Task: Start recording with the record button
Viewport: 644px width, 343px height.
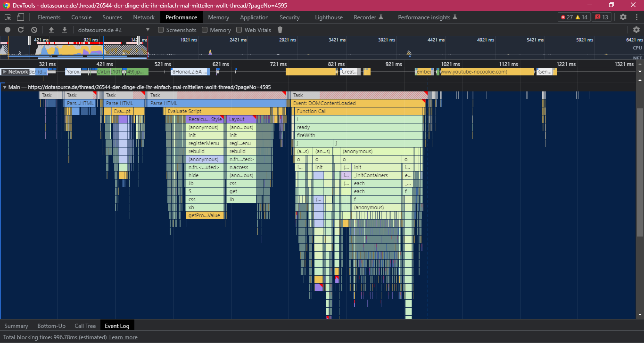Action: [8, 30]
